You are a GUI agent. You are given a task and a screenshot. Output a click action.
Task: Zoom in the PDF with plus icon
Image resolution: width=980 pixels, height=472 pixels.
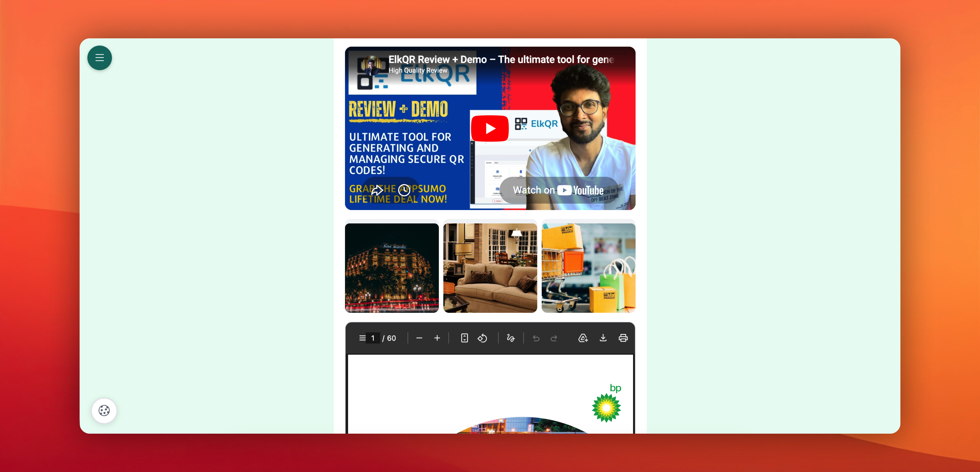tap(437, 338)
